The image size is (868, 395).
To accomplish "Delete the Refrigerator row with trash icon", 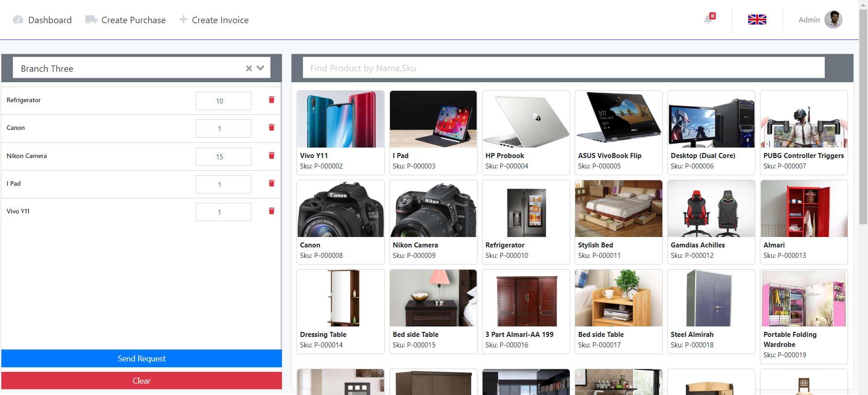I will (271, 100).
